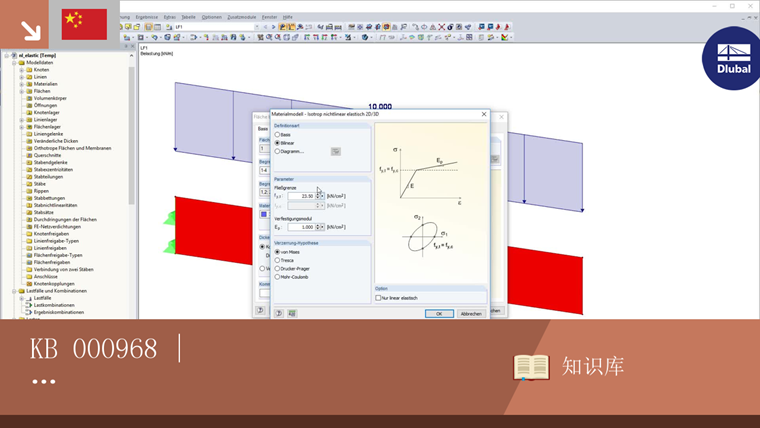Select Rippen in the navigator
The width and height of the screenshot is (760, 428).
(41, 191)
